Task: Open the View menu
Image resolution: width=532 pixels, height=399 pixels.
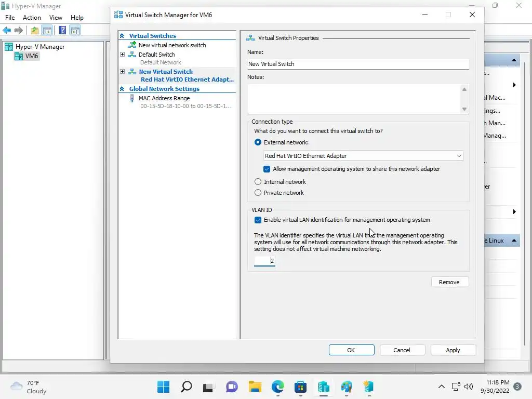Action: tap(56, 18)
